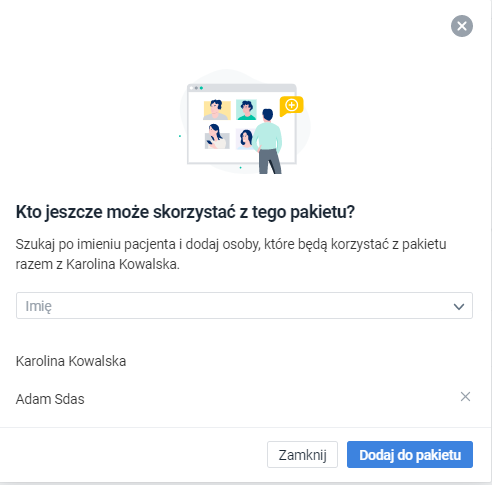Click the heading Kto jeszcze może skorzystać
This screenshot has height=485, width=492.
point(185,212)
